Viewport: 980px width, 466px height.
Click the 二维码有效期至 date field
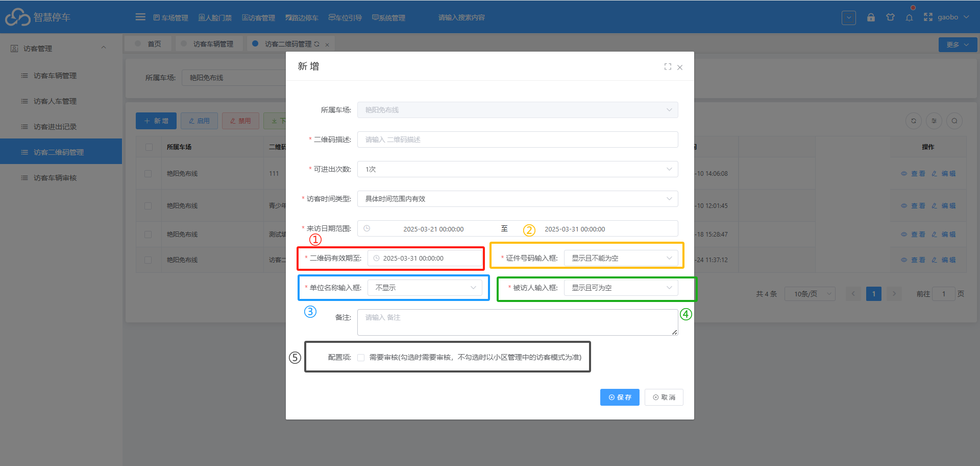[425, 258]
